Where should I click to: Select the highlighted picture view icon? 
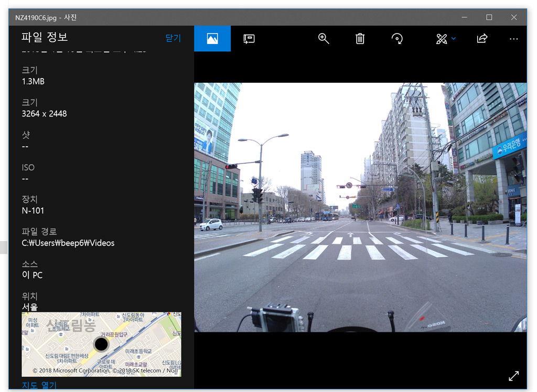click(x=212, y=39)
